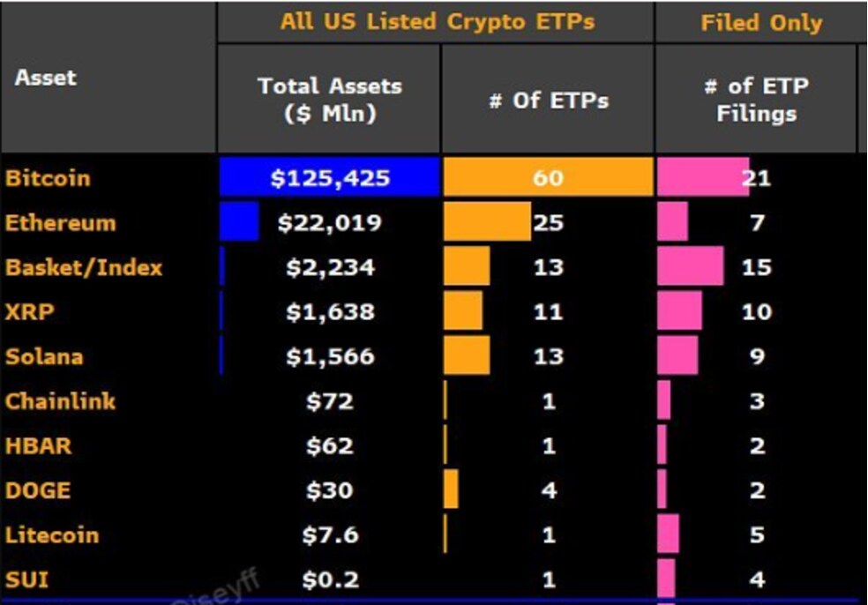The image size is (868, 605).
Task: Click the blue $125,425 Bitcoin assets bar
Action: (x=329, y=178)
